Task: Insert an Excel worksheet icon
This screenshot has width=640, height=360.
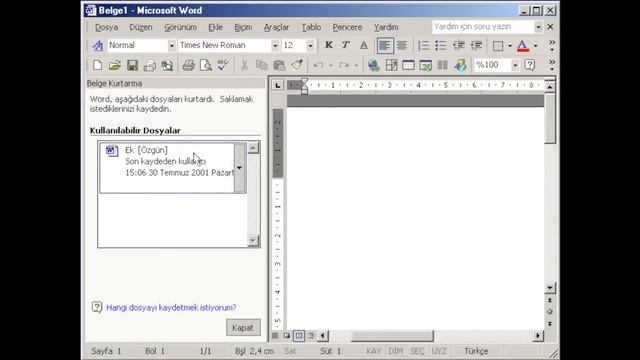Action: pyautogui.click(x=425, y=65)
